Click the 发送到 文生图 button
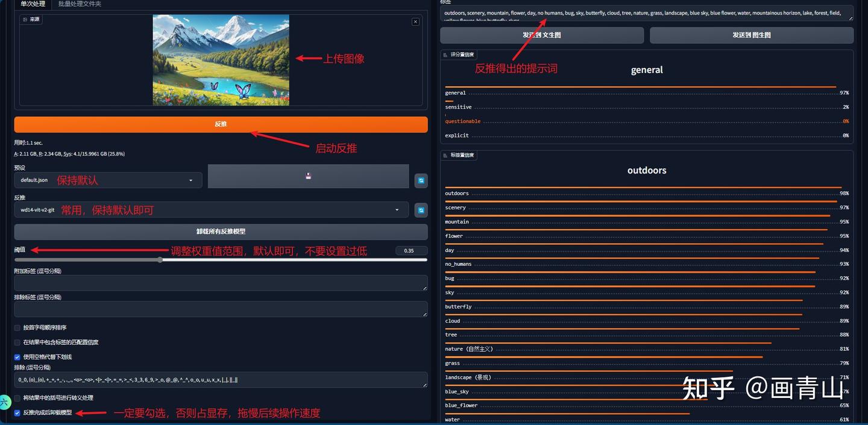Viewport: 868px width, 425px height. tap(541, 35)
